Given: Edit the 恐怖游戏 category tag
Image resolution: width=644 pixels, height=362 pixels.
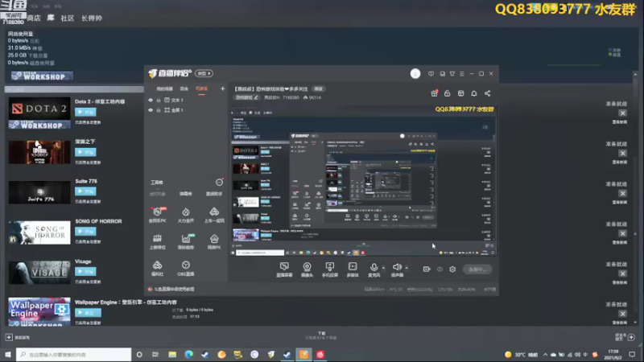Looking at the screenshot, I should pos(247,97).
